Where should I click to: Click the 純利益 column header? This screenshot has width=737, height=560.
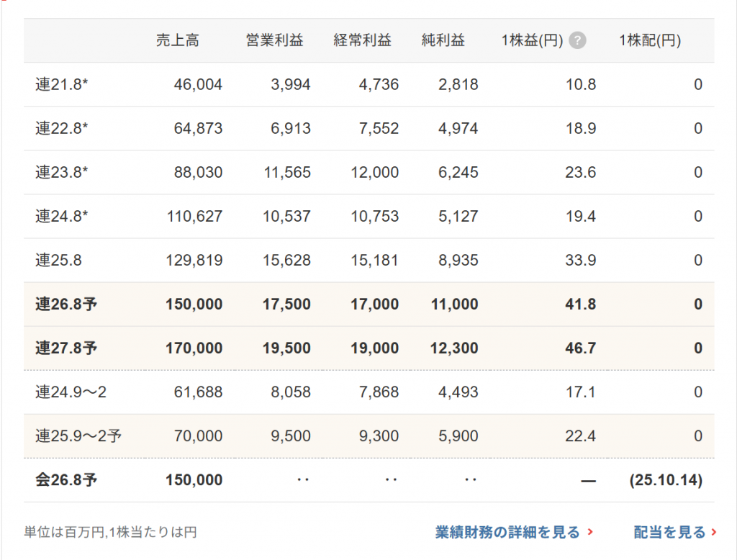click(443, 41)
